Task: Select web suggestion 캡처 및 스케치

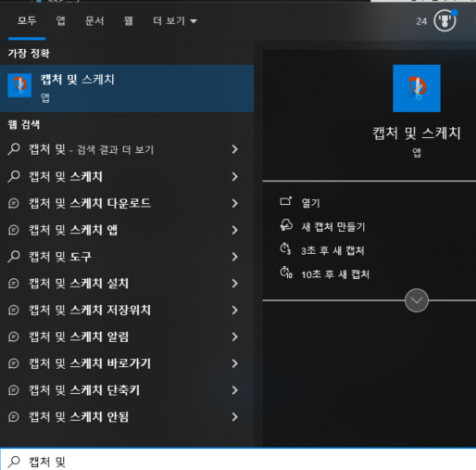Action: [127, 176]
